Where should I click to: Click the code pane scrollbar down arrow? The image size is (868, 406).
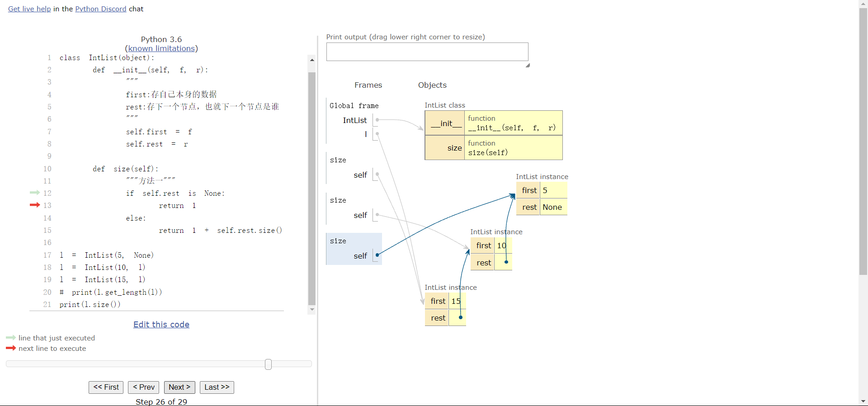312,310
